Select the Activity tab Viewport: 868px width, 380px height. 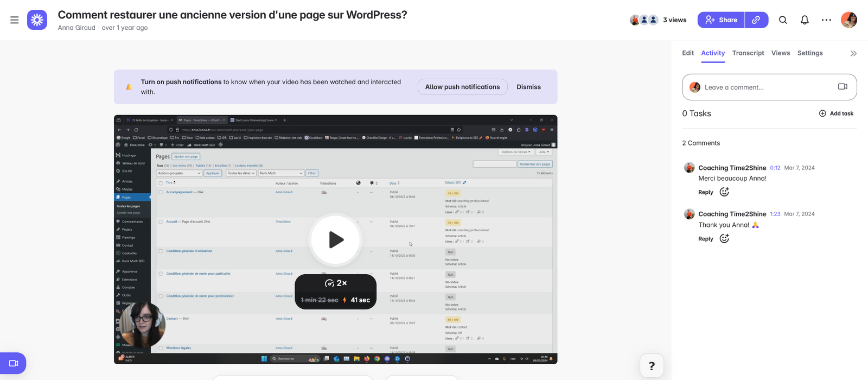pos(713,53)
